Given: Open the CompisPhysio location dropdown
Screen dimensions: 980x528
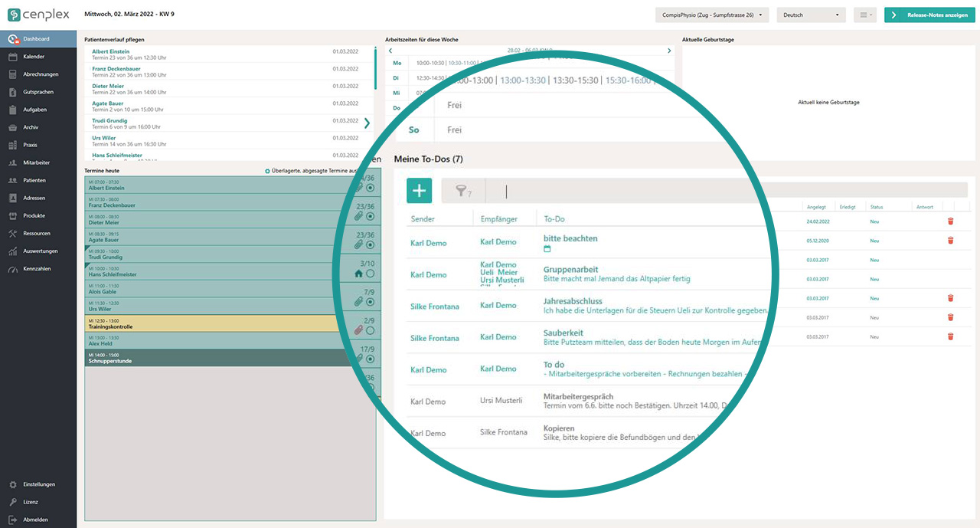Looking at the screenshot, I should 712,15.
